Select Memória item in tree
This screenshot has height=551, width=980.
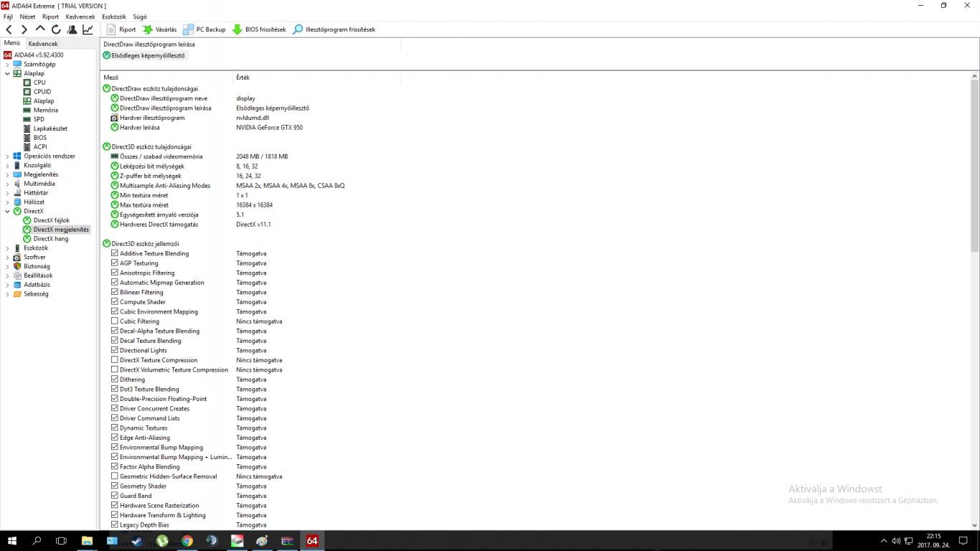(x=46, y=110)
